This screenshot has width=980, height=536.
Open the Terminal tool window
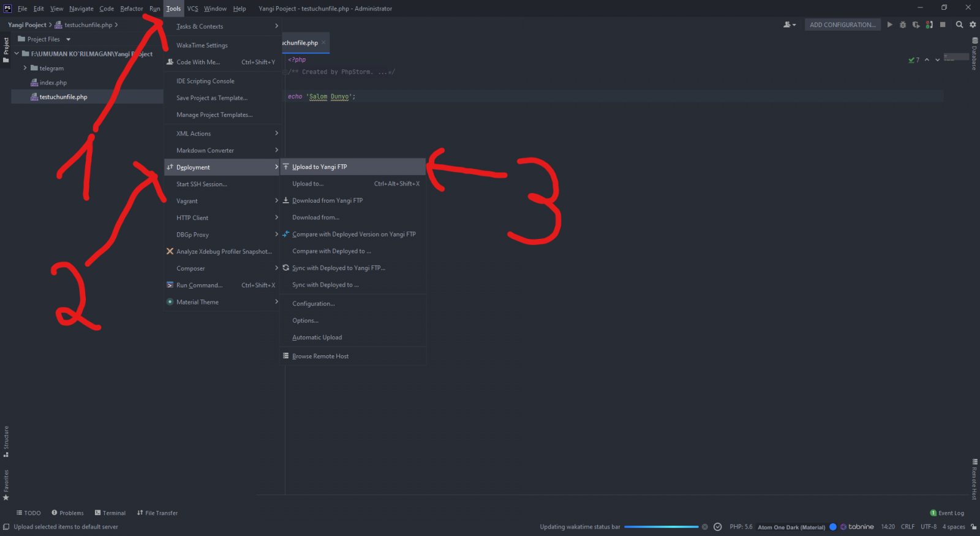(110, 513)
